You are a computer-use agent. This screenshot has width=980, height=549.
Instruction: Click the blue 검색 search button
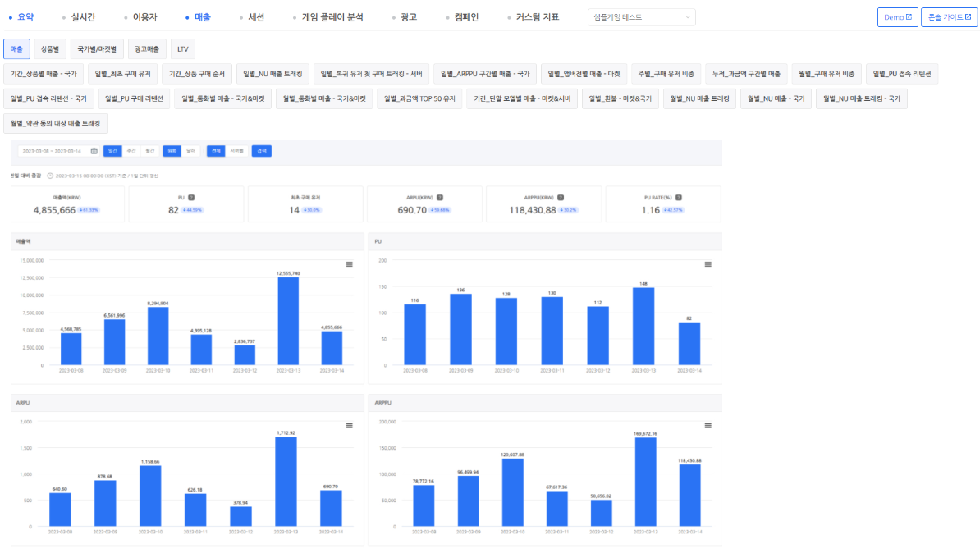[x=261, y=151]
